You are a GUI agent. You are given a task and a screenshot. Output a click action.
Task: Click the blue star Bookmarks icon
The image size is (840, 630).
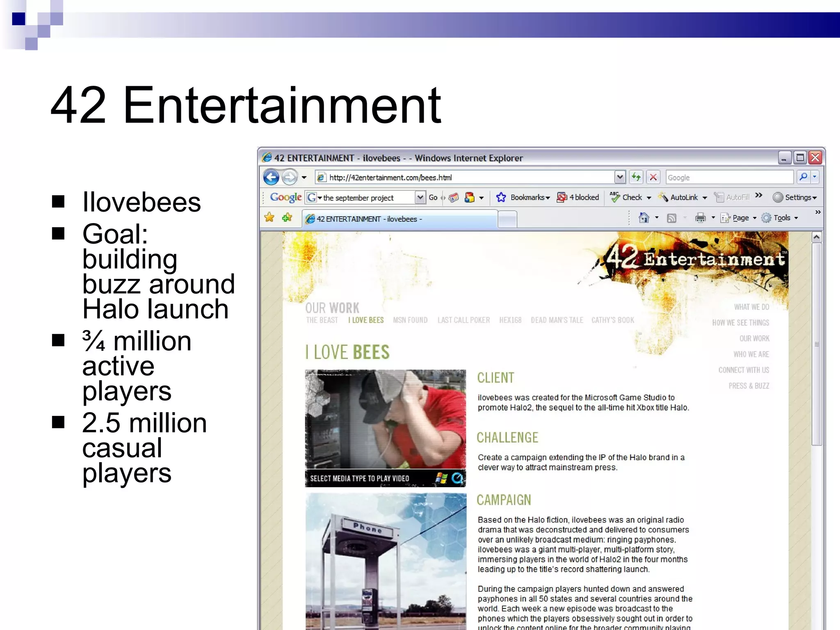pos(501,198)
